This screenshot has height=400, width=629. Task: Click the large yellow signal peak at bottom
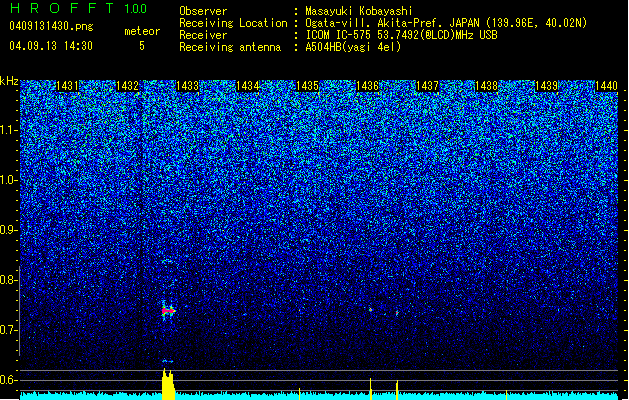[168, 384]
